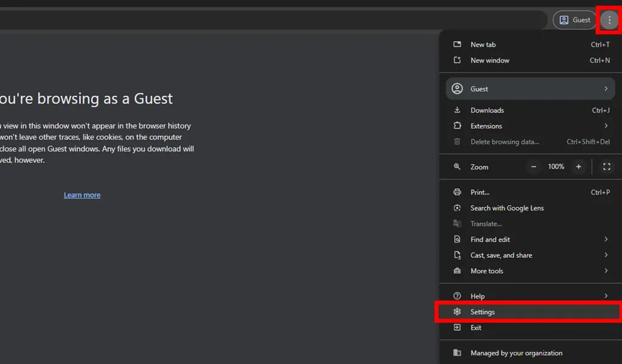Click the More tools toolbox icon
The width and height of the screenshot is (622, 364).
pos(457,271)
